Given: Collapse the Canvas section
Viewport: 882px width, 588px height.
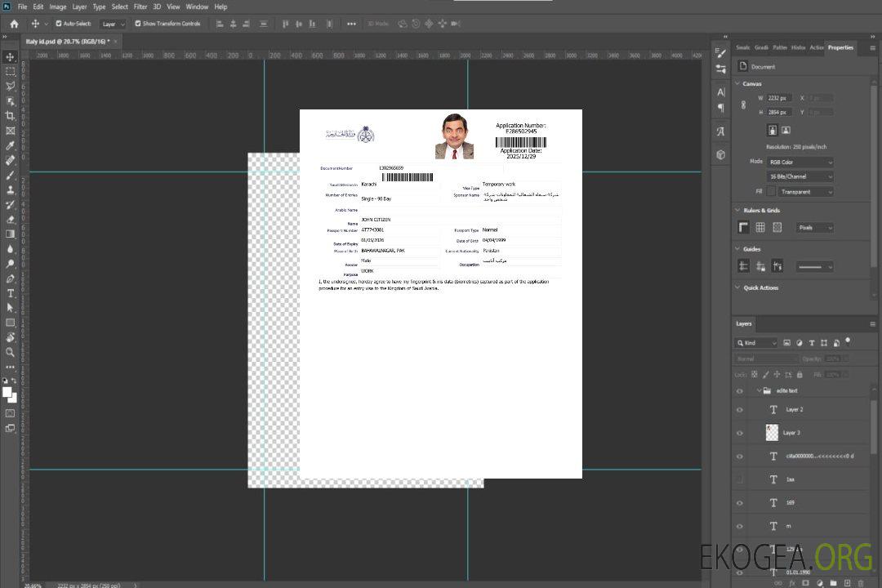Looking at the screenshot, I should [737, 84].
